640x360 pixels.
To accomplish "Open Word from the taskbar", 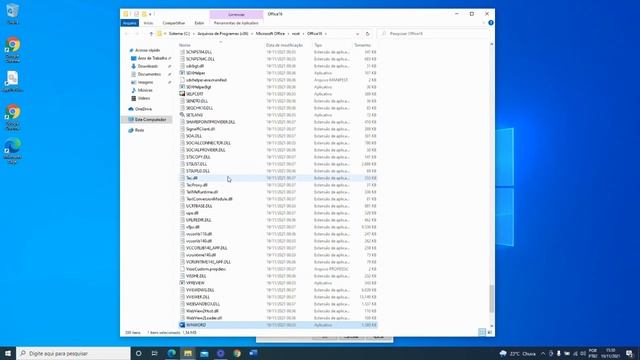I will [253, 353].
